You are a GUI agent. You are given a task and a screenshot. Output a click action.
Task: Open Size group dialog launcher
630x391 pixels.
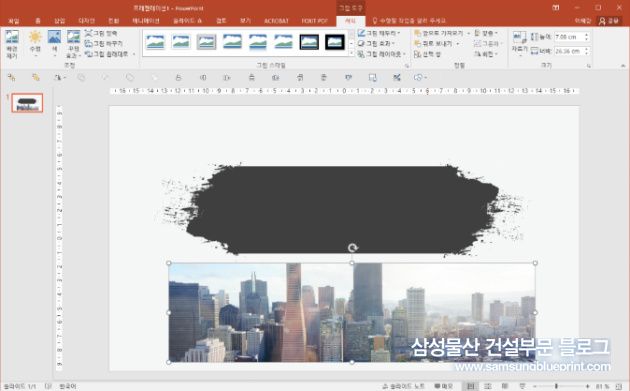(589, 66)
